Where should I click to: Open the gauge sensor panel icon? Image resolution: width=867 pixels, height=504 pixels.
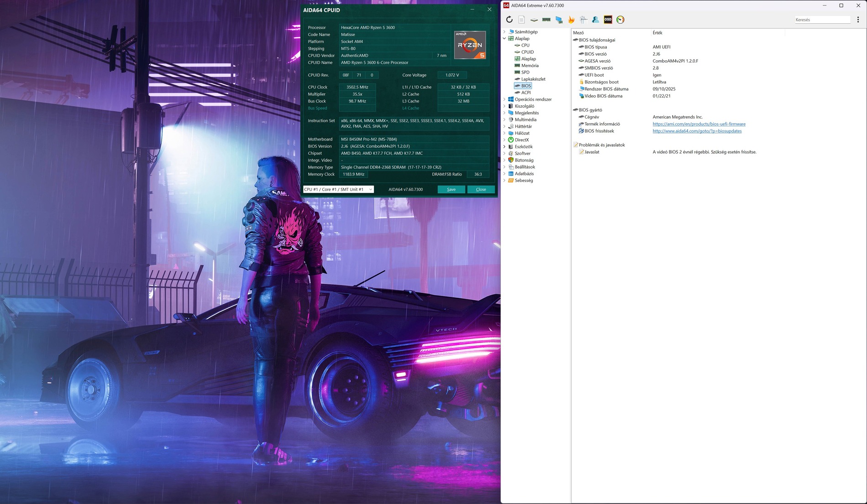click(620, 20)
